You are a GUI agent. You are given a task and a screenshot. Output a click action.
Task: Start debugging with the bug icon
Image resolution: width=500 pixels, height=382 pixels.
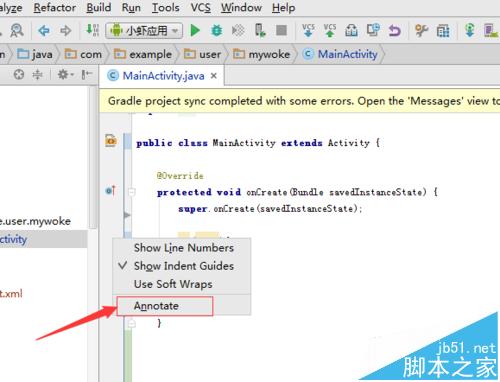pos(217,31)
